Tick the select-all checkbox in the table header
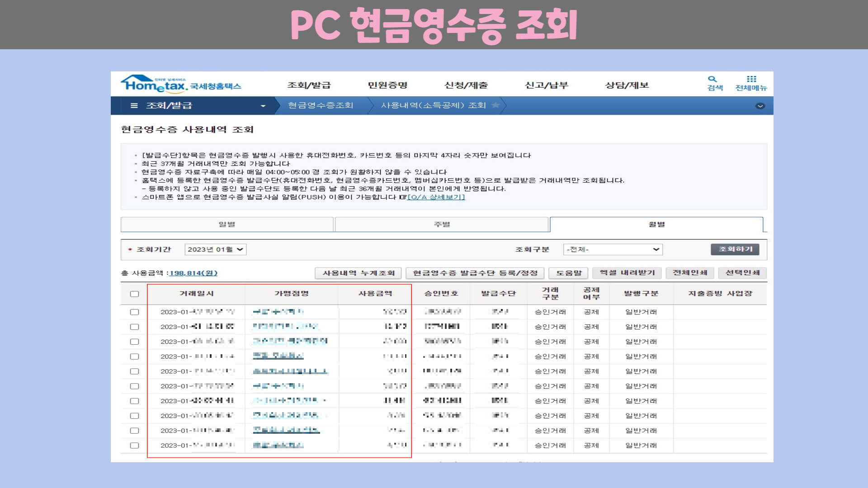 tap(134, 294)
